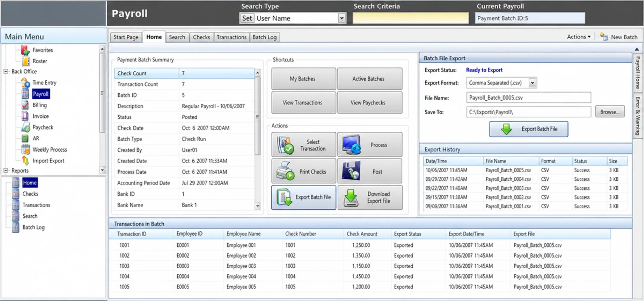The width and height of the screenshot is (644, 301).
Task: Open the Payroll Home side tab
Action: coord(638,73)
